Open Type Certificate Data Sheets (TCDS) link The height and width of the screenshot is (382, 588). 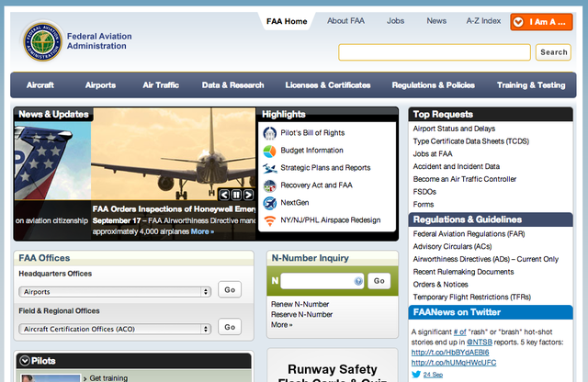coord(471,141)
